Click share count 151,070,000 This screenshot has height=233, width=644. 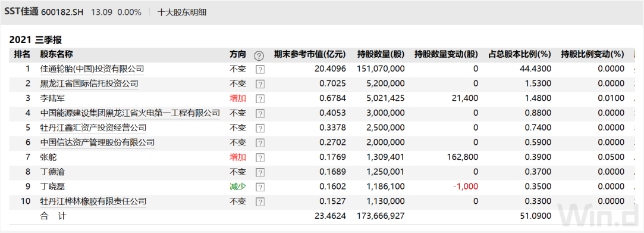(381, 69)
